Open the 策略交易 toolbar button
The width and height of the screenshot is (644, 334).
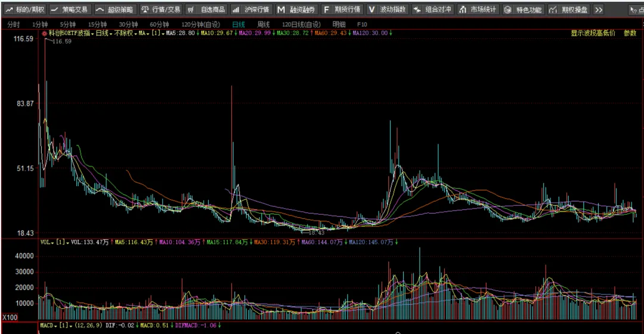(x=70, y=10)
